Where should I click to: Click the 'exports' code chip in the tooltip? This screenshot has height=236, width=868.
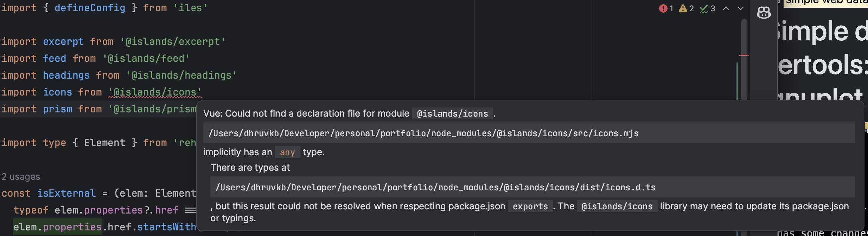click(x=529, y=206)
